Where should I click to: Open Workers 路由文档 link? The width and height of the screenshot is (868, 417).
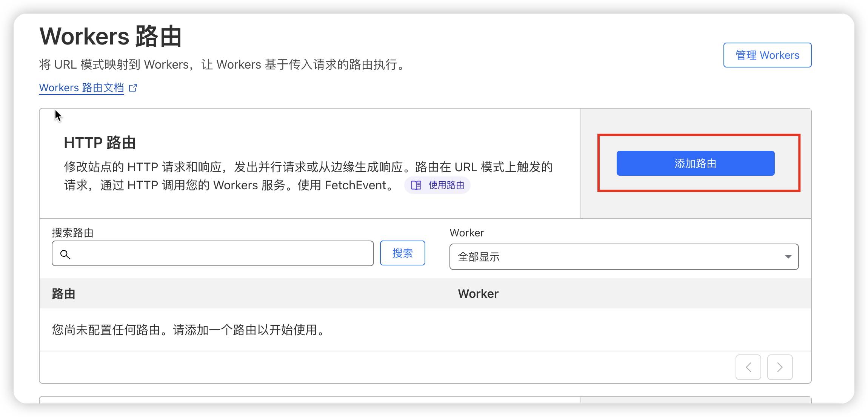point(82,88)
